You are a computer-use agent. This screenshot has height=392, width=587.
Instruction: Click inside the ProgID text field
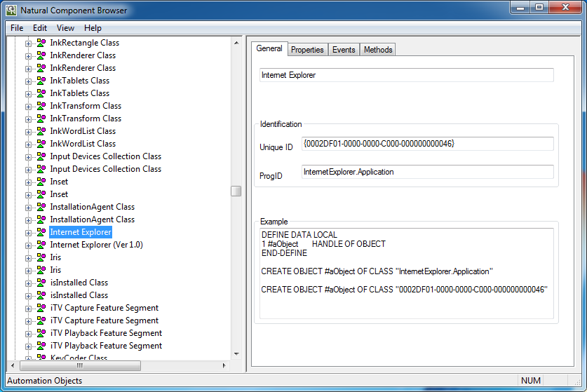tap(427, 172)
